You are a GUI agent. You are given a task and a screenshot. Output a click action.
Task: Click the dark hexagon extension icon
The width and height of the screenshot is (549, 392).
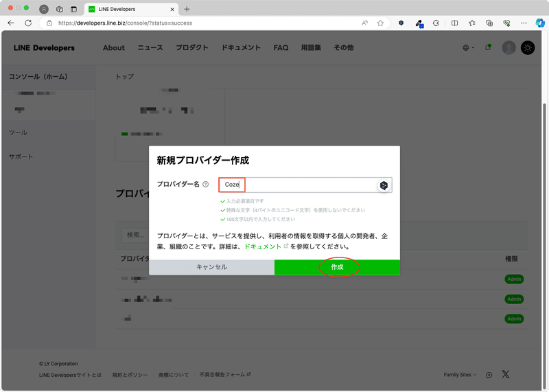click(x=401, y=23)
